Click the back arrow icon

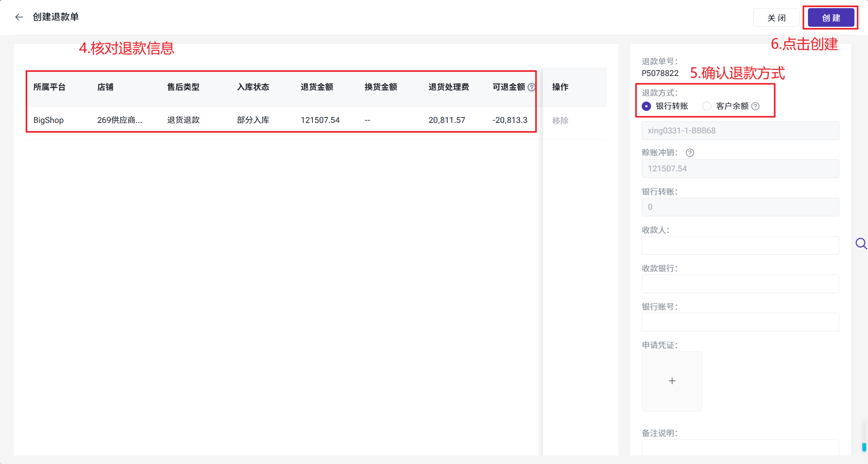[x=19, y=17]
